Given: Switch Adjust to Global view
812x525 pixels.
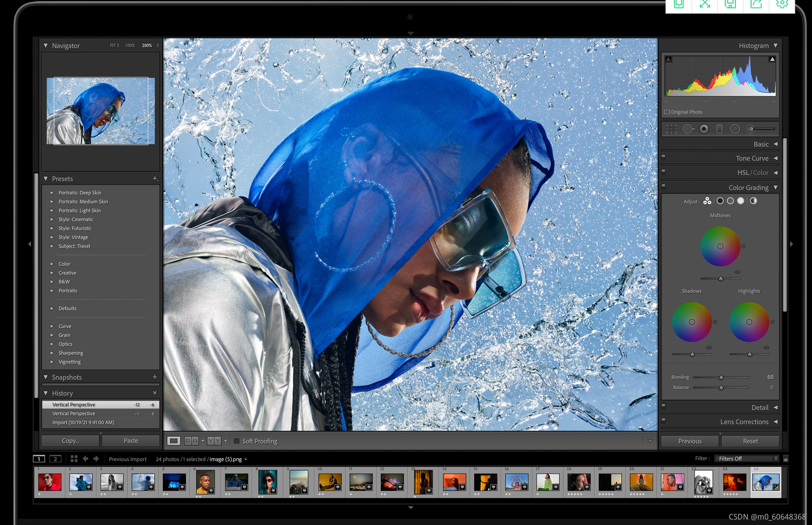Looking at the screenshot, I should (753, 201).
